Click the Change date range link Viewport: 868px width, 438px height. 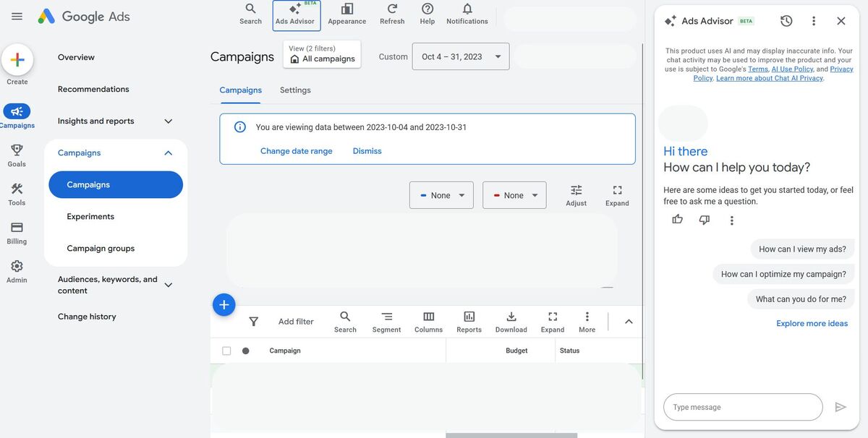point(297,151)
